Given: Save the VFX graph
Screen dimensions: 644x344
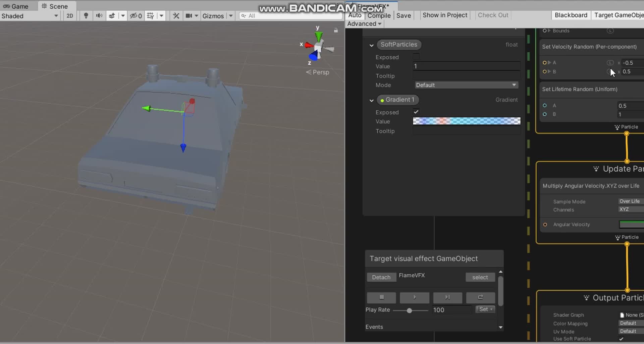Looking at the screenshot, I should click(x=404, y=15).
